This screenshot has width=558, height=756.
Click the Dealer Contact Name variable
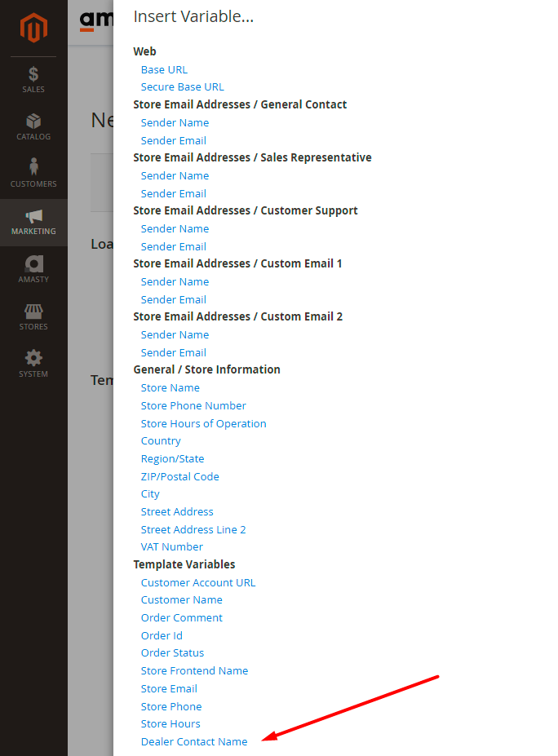194,741
